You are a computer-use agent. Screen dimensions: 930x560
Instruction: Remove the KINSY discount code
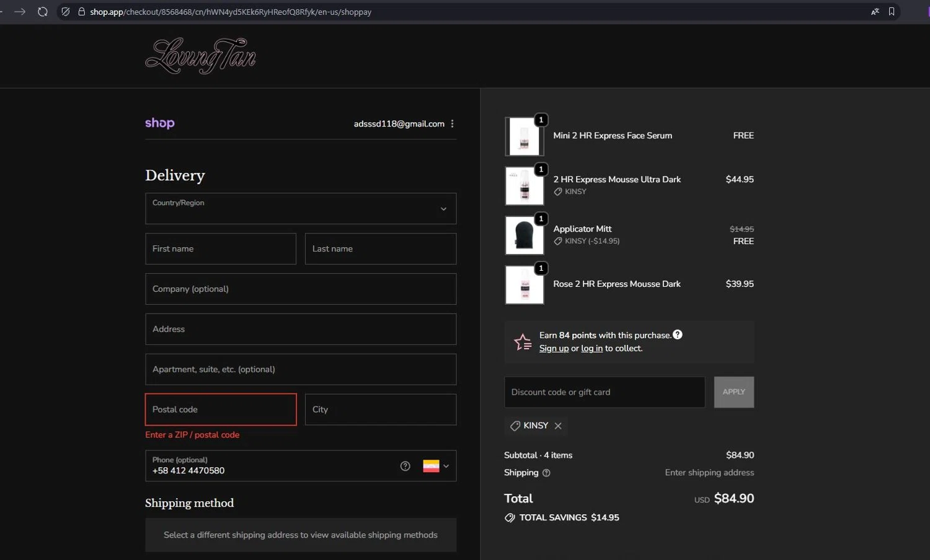click(558, 426)
